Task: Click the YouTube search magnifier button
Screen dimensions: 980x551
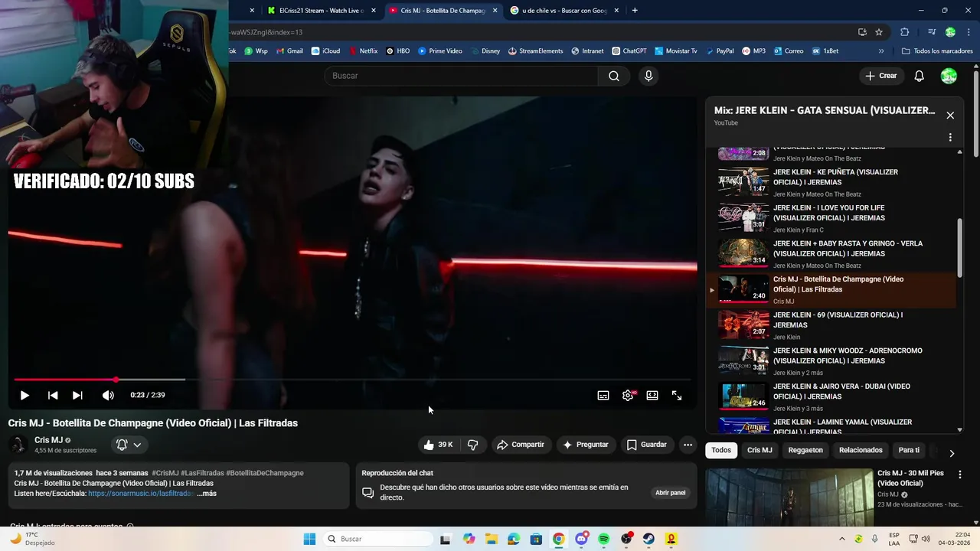Action: coord(614,76)
